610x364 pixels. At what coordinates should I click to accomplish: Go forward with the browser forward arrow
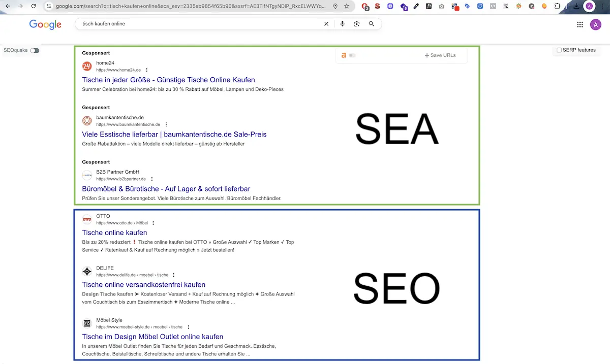[x=20, y=6]
